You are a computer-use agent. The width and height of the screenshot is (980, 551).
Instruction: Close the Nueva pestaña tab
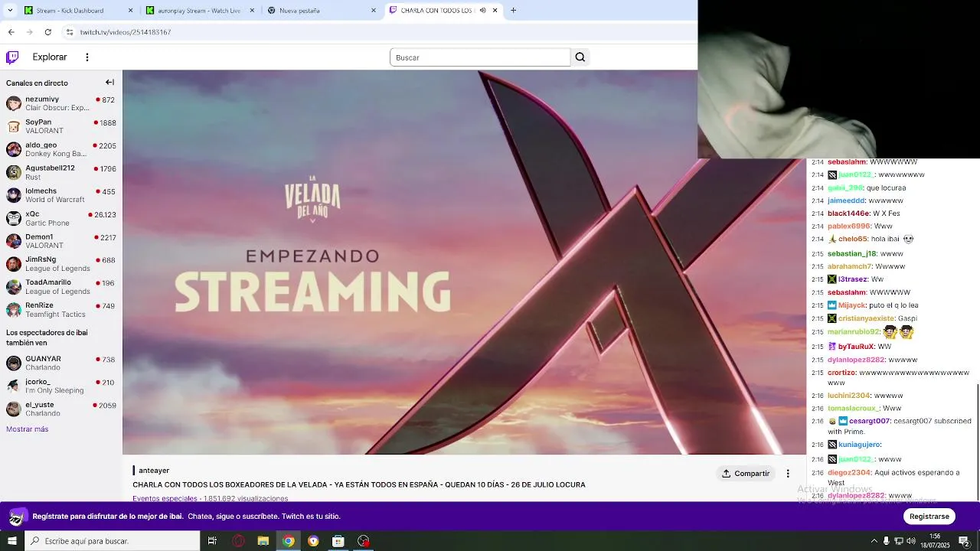(x=374, y=11)
